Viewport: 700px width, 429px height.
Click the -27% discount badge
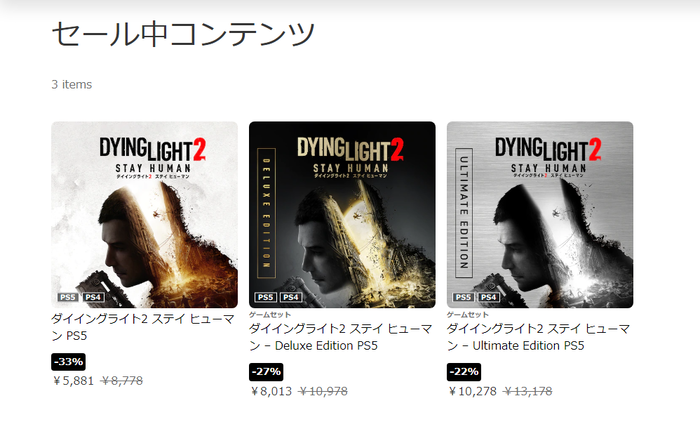point(266,372)
